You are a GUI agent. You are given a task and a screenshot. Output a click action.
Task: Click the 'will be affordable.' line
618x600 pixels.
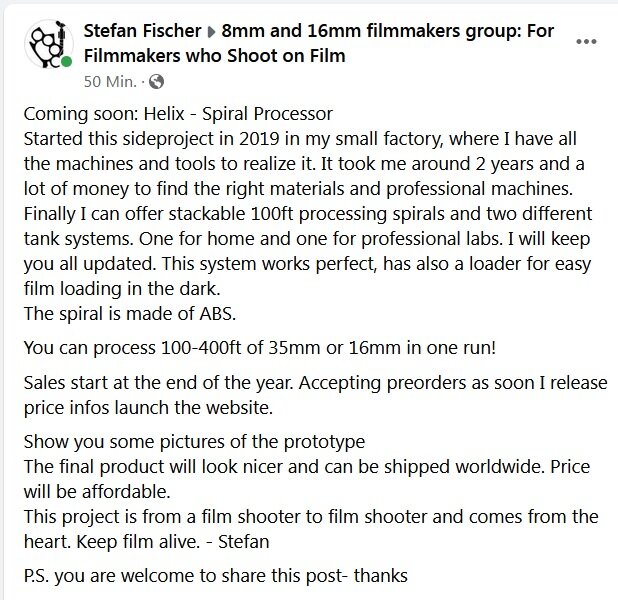97,492
